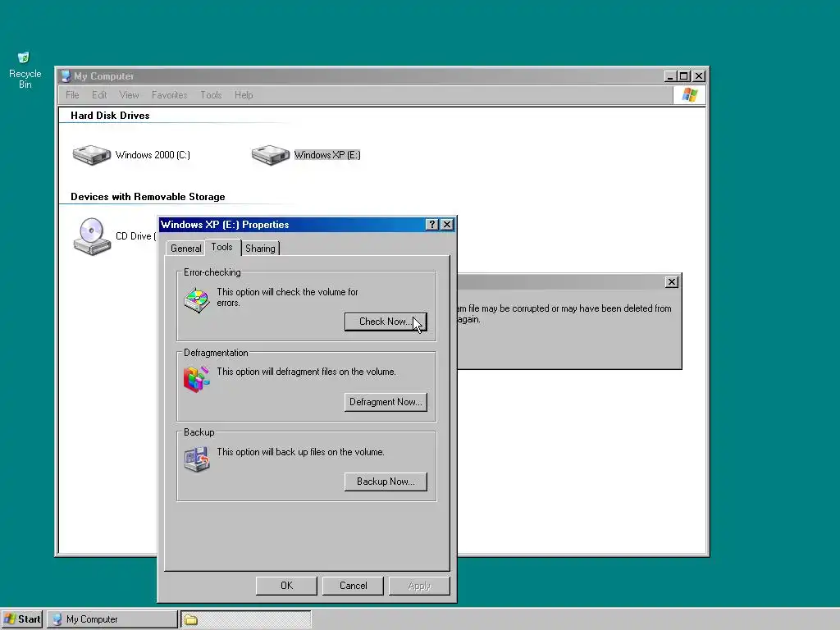Click the folder icon in the taskbar

191,620
